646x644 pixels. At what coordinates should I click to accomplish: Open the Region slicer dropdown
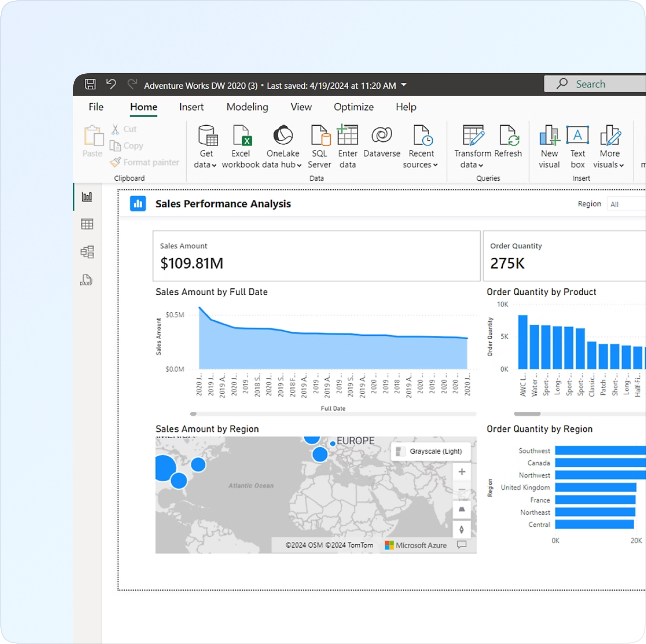point(626,204)
